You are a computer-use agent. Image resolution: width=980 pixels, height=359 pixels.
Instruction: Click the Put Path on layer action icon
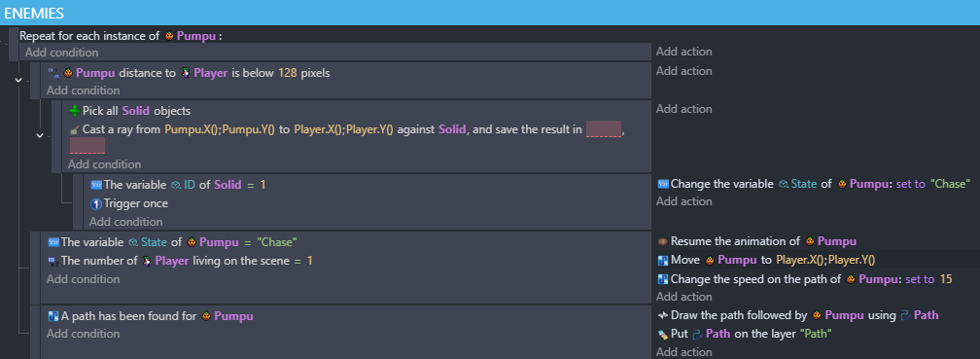pyautogui.click(x=663, y=334)
